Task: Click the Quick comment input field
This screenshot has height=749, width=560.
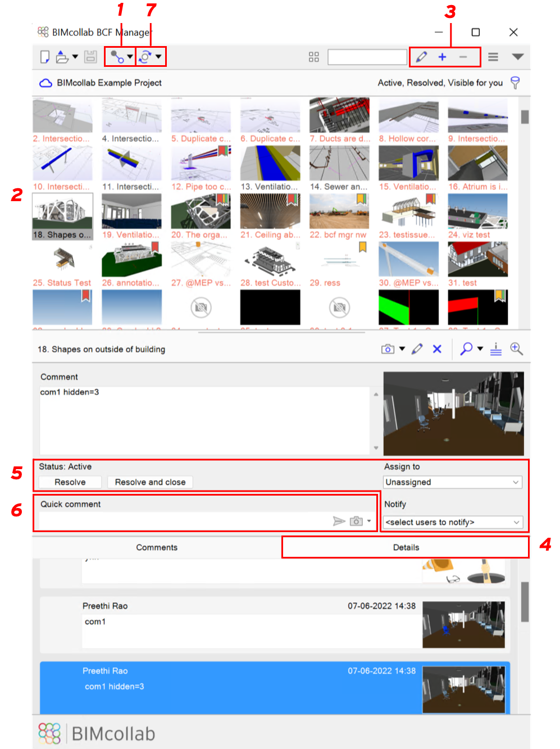Action: tap(184, 521)
